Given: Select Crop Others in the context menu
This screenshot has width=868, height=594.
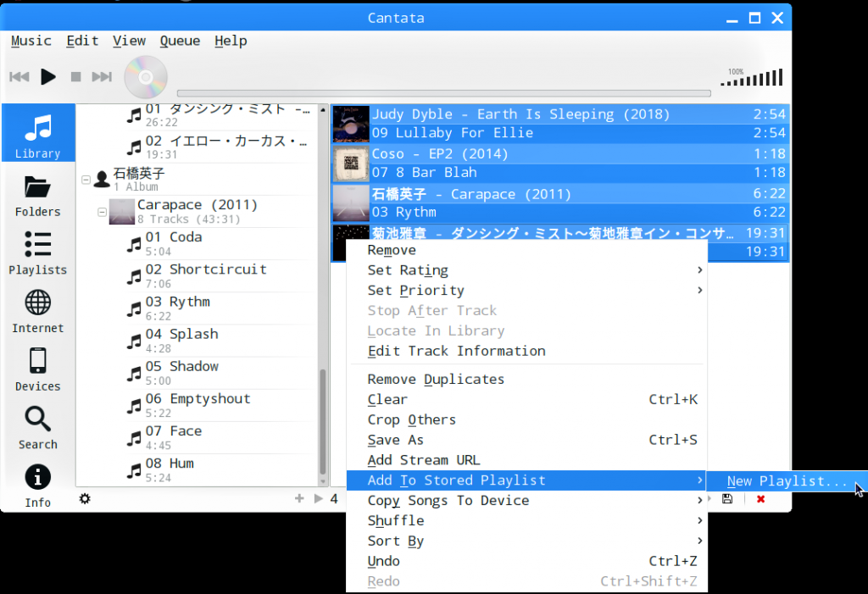Looking at the screenshot, I should click(526, 419).
